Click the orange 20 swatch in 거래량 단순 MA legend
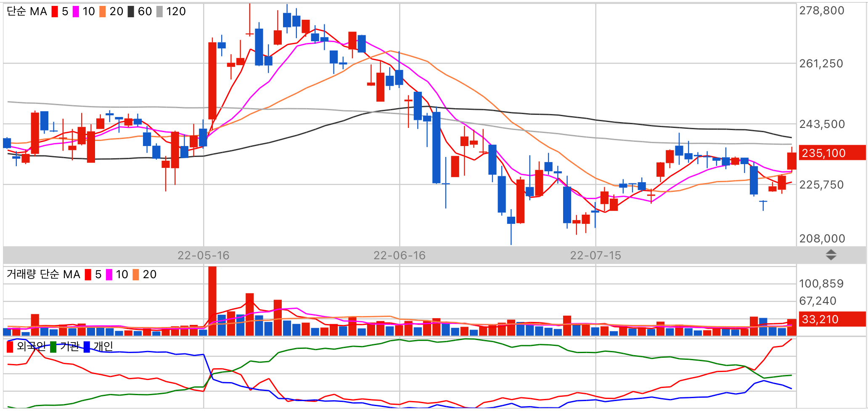The width and height of the screenshot is (868, 412). (x=136, y=275)
